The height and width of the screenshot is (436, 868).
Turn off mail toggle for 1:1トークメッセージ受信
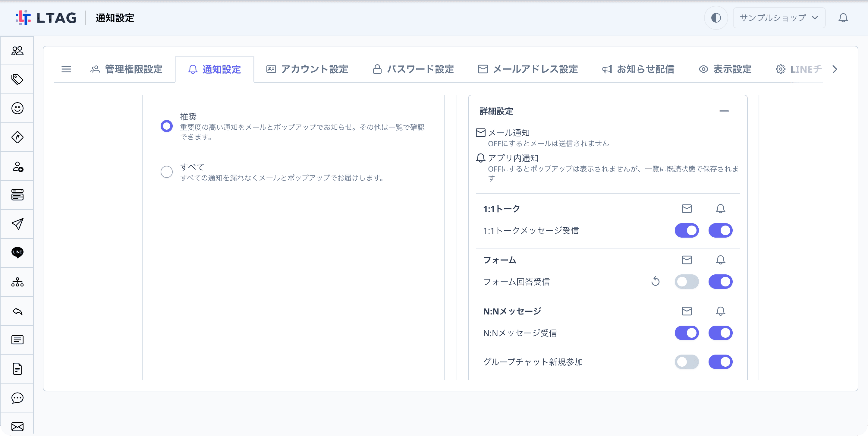tap(686, 230)
